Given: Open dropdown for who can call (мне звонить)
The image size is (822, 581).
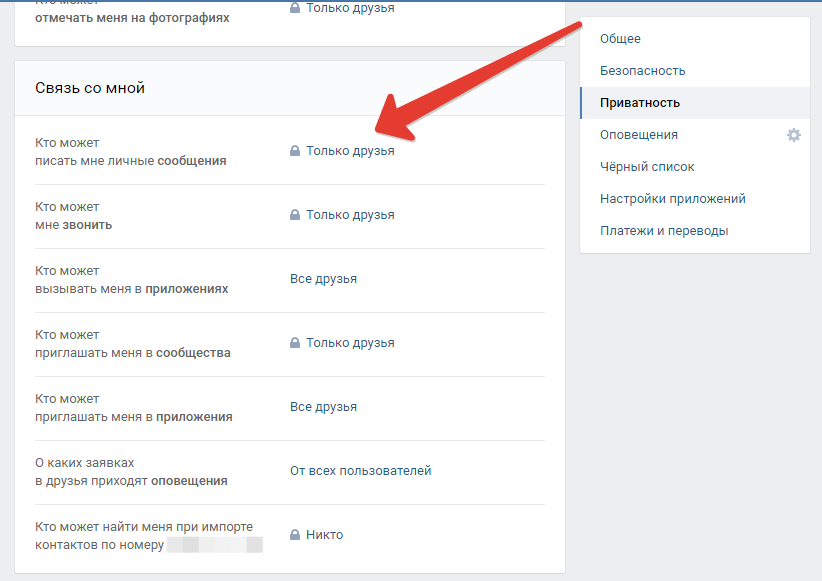Looking at the screenshot, I should coord(350,215).
